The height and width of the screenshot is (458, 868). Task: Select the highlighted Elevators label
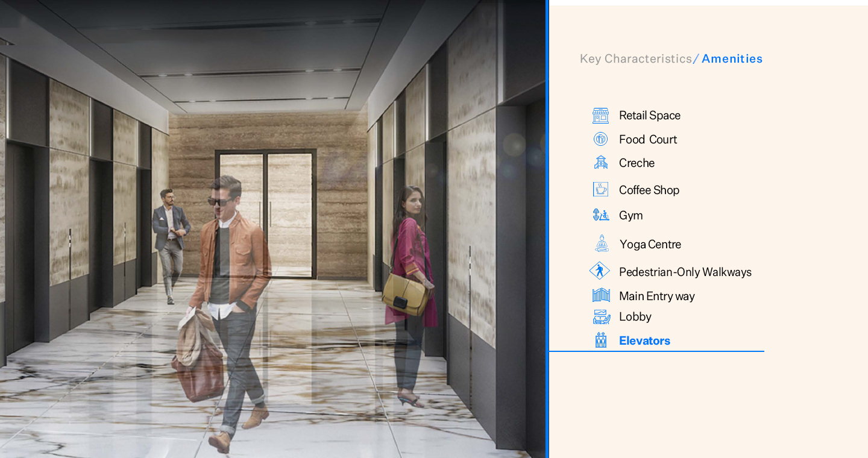click(644, 340)
